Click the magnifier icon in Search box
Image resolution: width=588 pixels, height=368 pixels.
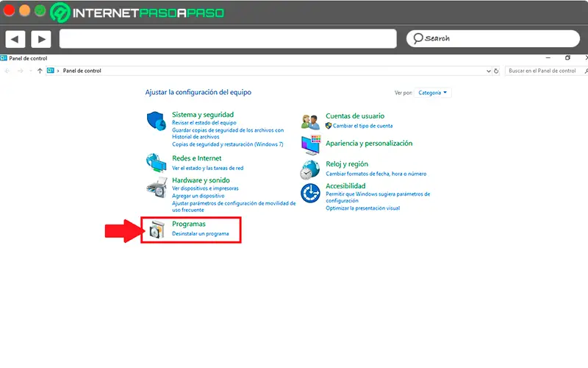[417, 38]
